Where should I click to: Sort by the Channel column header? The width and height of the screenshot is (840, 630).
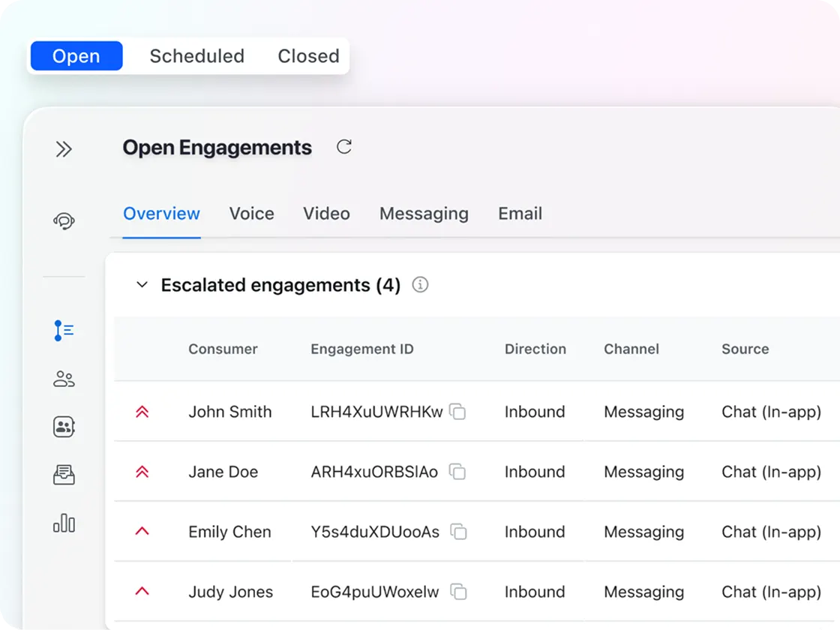631,349
